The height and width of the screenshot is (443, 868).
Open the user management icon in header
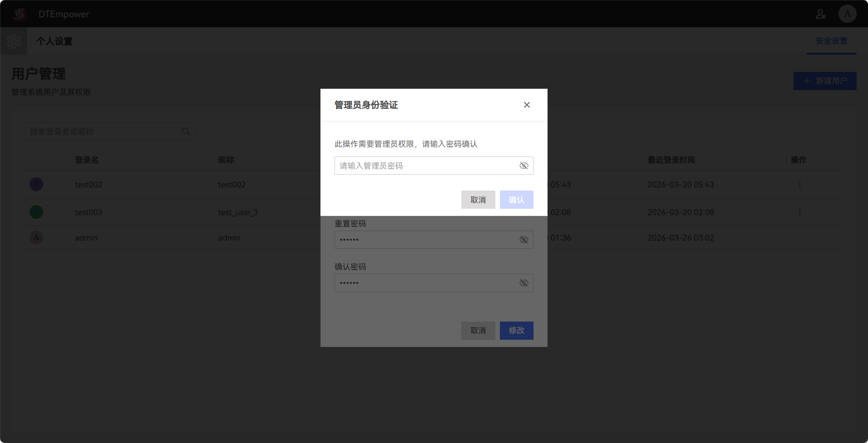pos(820,14)
